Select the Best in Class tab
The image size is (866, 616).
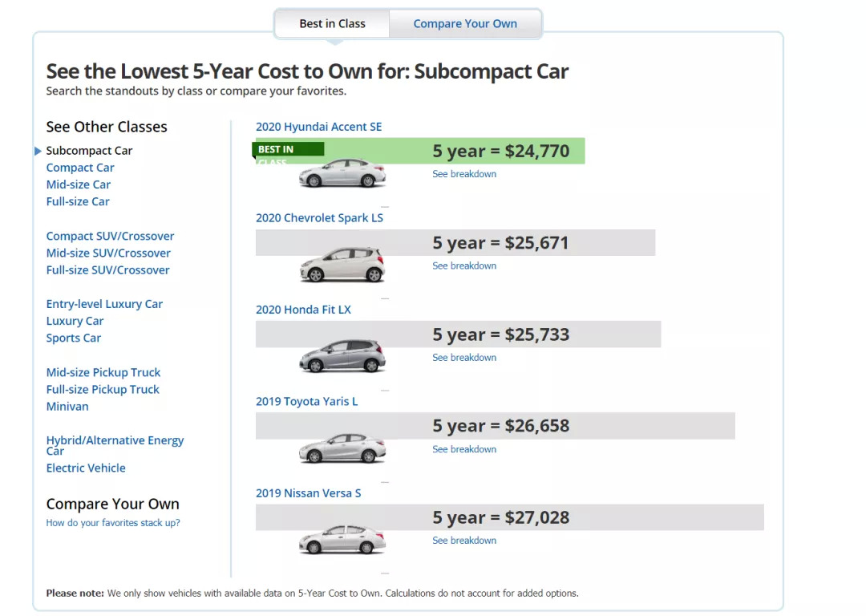pos(332,24)
